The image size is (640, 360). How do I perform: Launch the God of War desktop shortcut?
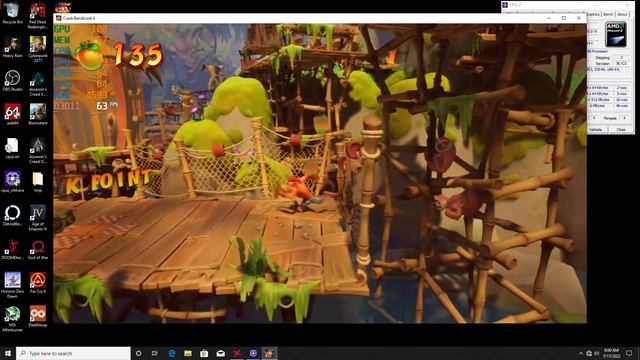pyautogui.click(x=38, y=249)
